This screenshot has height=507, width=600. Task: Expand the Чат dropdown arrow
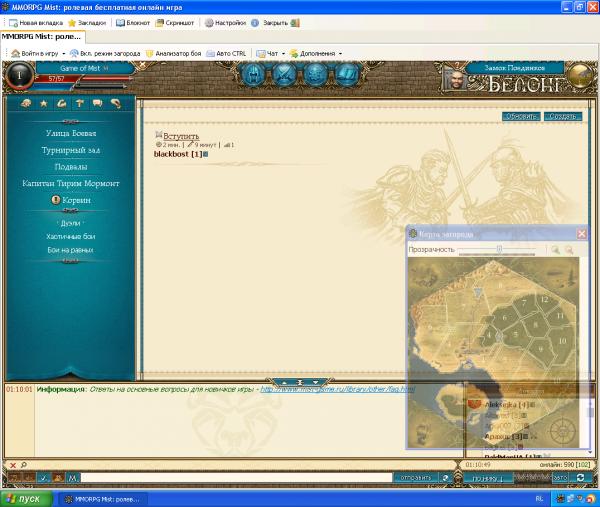(283, 54)
